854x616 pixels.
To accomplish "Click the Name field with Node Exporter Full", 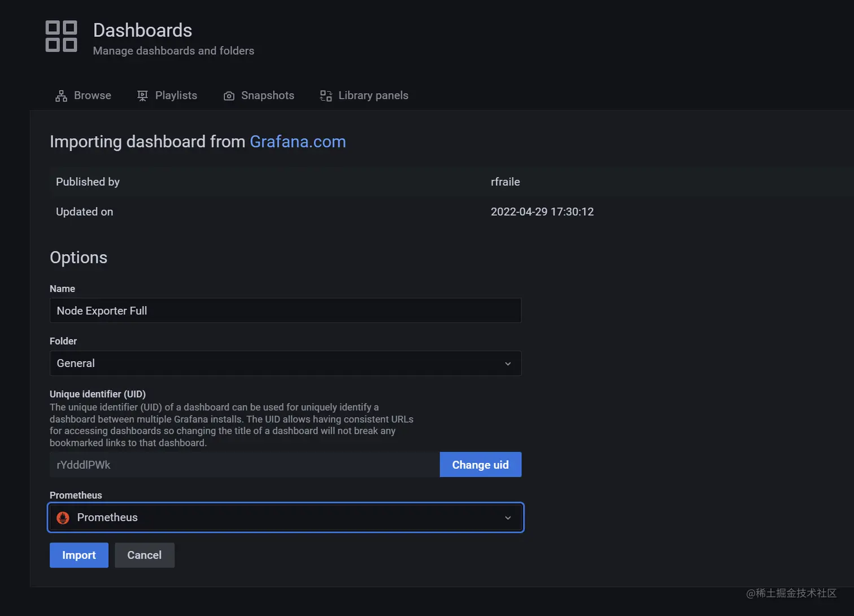I will (285, 311).
